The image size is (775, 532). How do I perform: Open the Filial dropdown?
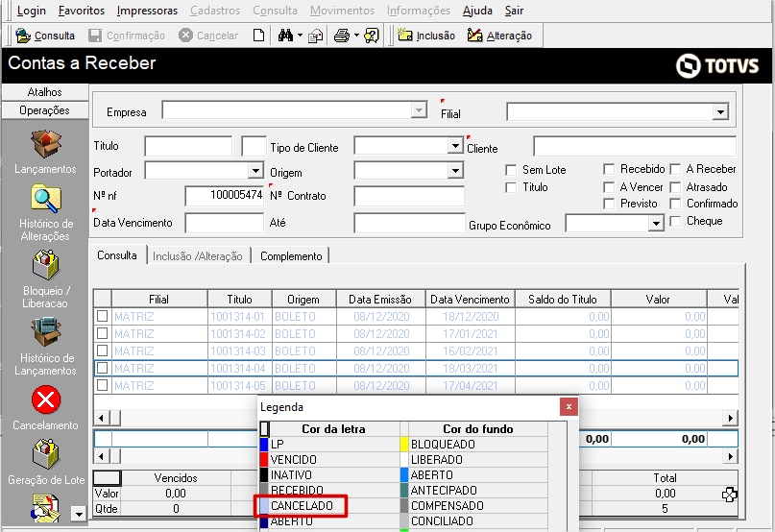click(x=720, y=111)
